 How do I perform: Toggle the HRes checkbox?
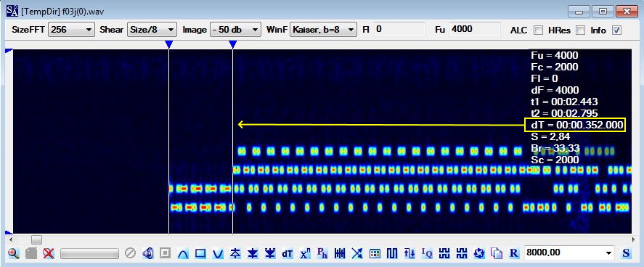point(580,30)
